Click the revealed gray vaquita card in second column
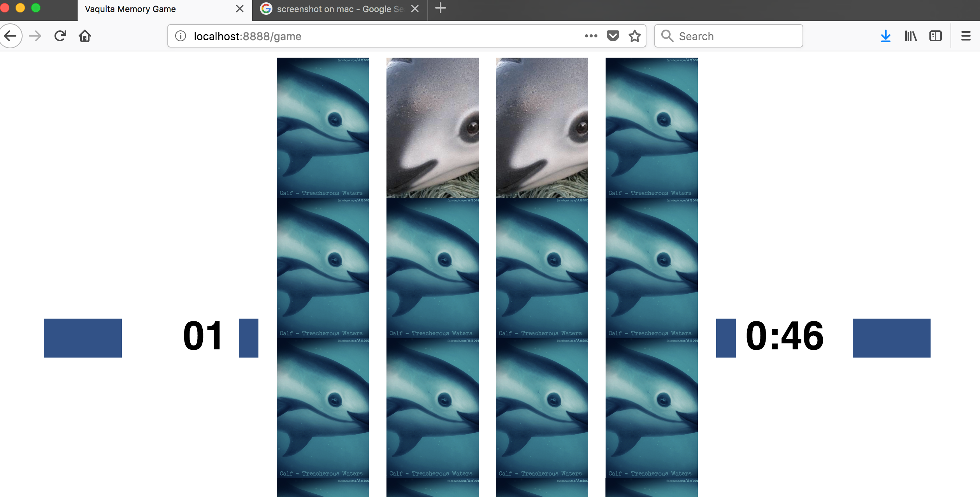 tap(432, 128)
